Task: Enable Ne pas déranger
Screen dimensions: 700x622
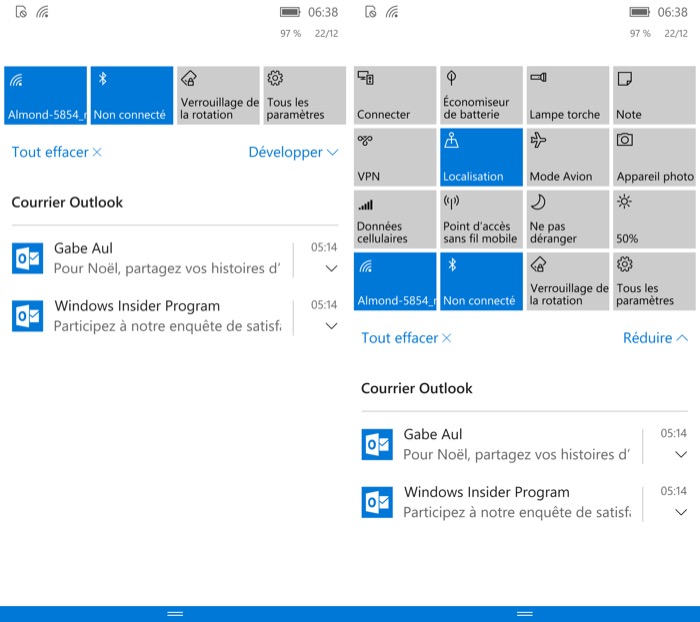Action: point(568,219)
